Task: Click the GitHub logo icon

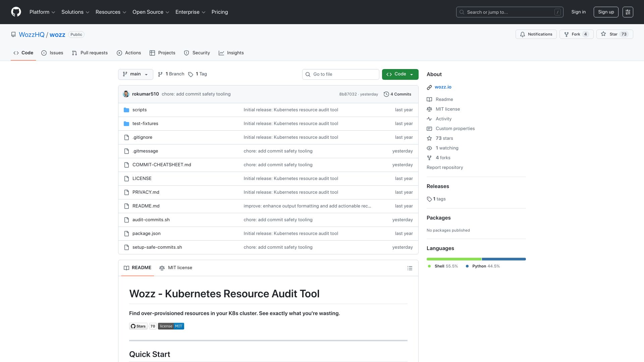Action: (16, 12)
